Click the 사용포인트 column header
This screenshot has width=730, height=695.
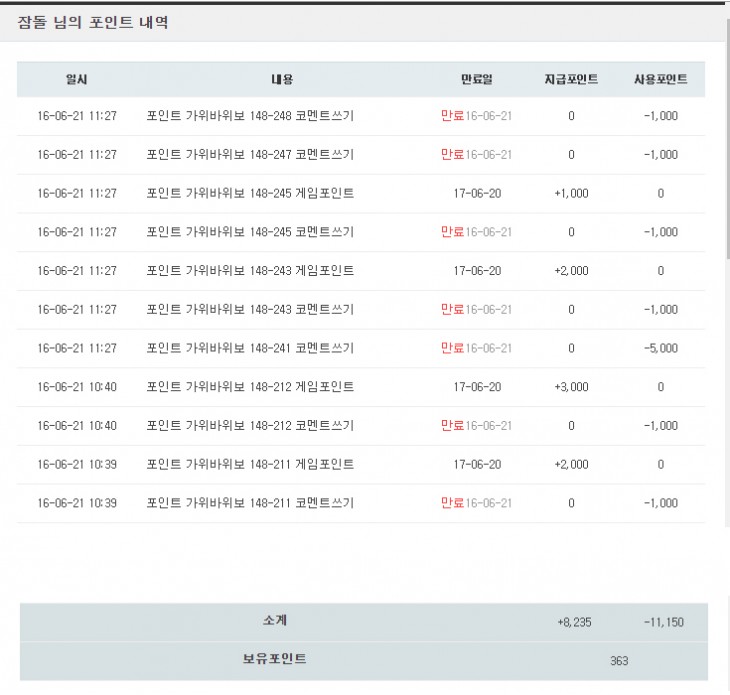coord(660,79)
